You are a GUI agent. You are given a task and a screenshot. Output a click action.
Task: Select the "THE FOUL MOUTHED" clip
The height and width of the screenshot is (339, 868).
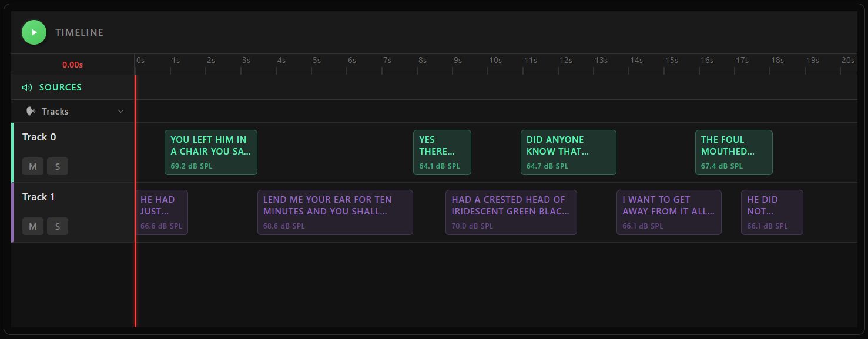click(733, 152)
